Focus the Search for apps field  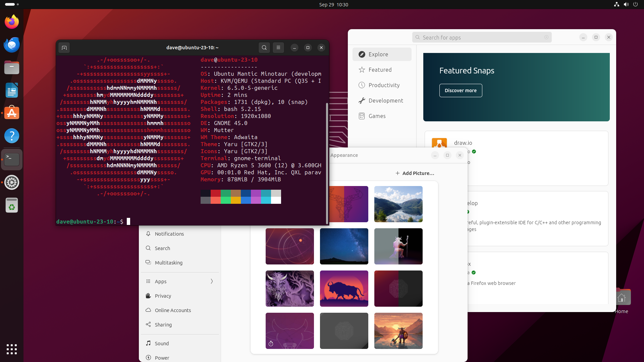click(482, 37)
